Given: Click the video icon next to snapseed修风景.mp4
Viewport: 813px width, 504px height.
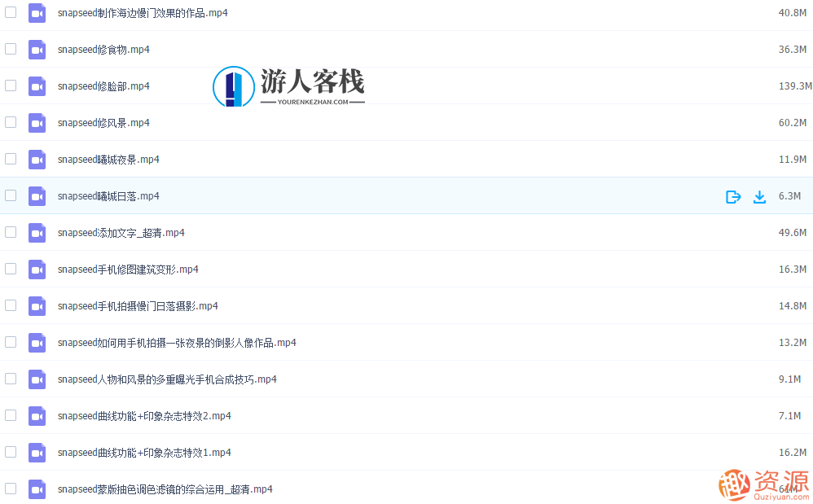Looking at the screenshot, I should 37,123.
